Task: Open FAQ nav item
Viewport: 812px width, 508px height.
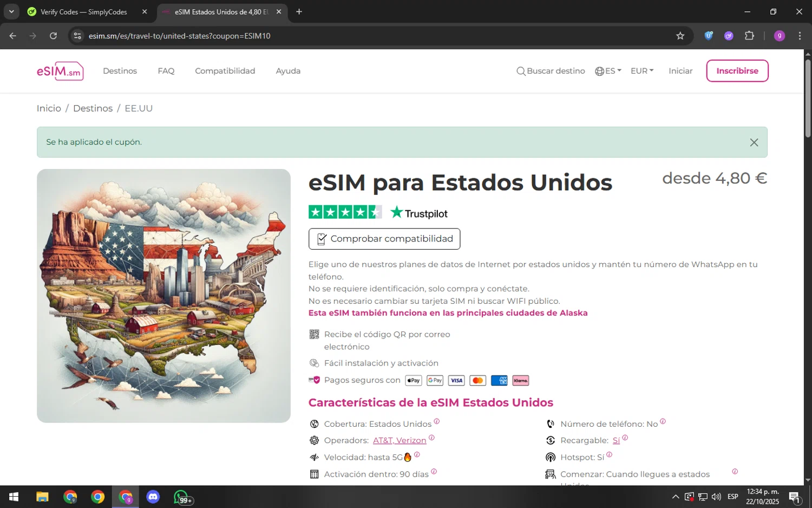Action: tap(166, 71)
